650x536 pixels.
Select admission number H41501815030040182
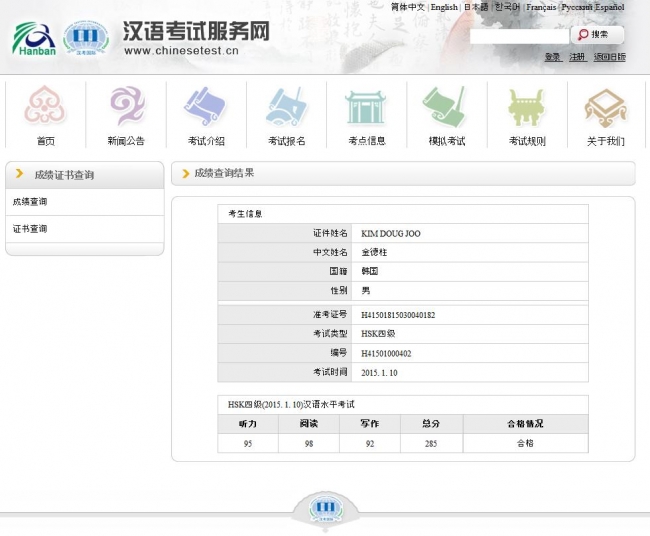[398, 315]
